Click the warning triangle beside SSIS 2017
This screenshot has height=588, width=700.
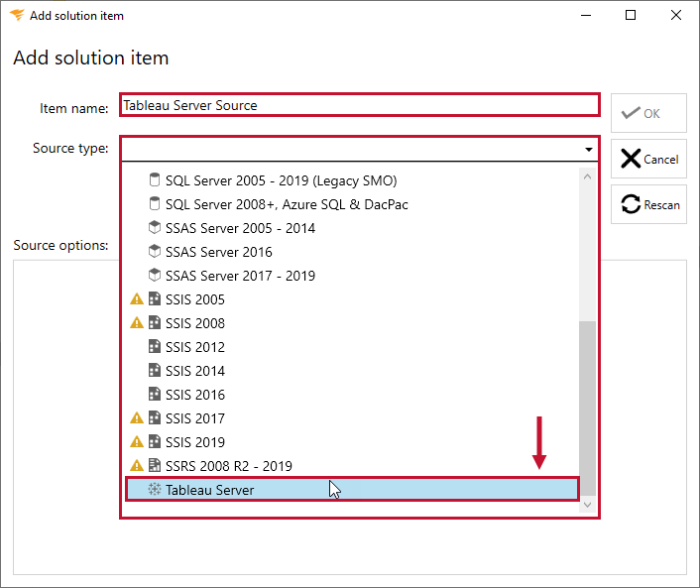coord(137,417)
